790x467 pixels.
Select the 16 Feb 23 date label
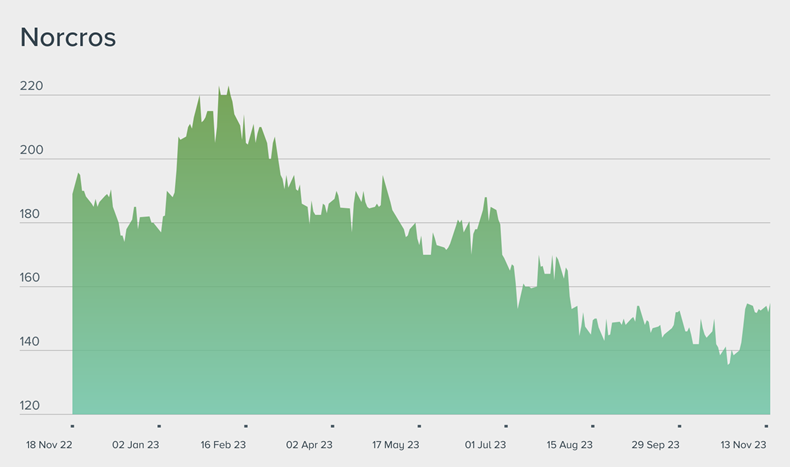pyautogui.click(x=222, y=445)
